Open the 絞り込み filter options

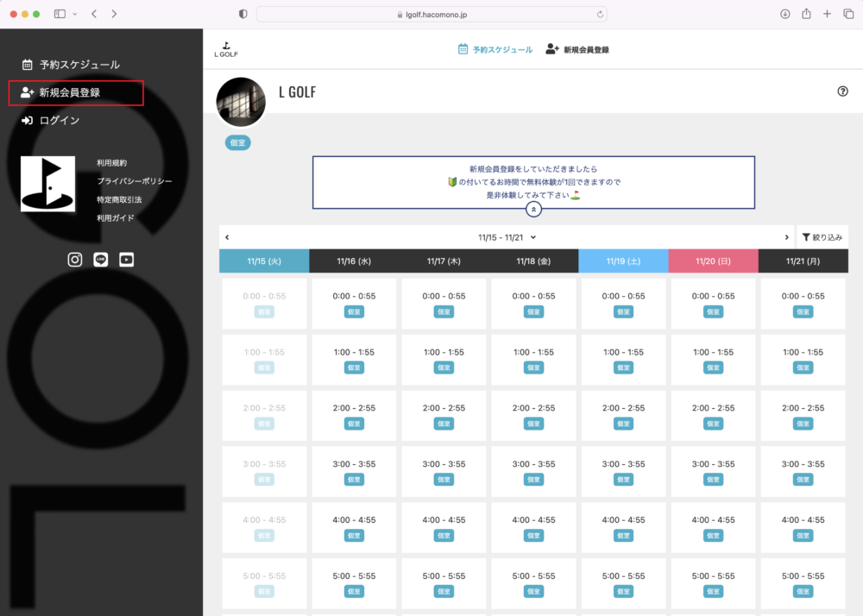coord(822,237)
